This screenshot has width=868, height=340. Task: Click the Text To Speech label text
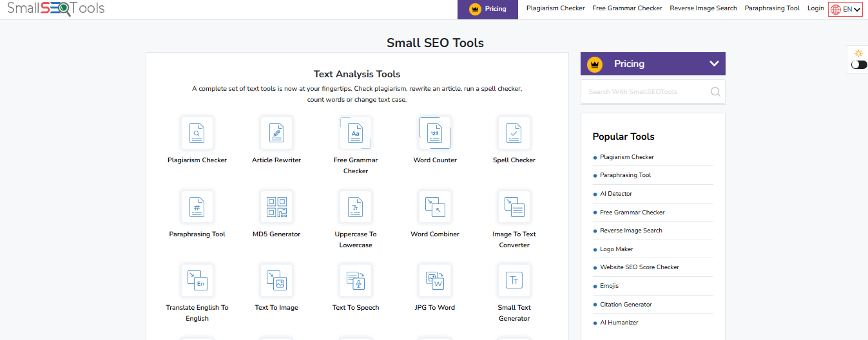pos(356,308)
